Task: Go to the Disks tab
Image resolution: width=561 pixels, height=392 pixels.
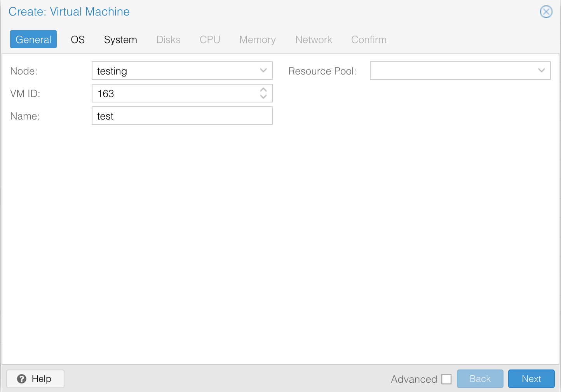Action: pyautogui.click(x=168, y=40)
